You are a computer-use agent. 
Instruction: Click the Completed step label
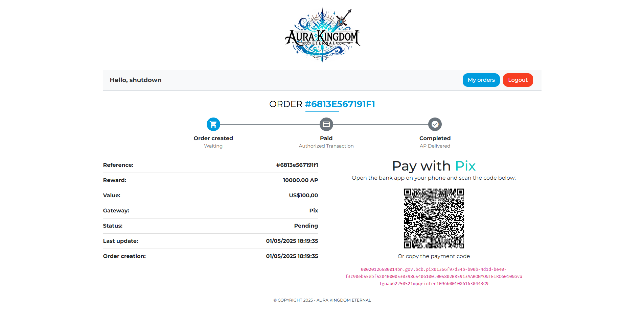(x=435, y=138)
